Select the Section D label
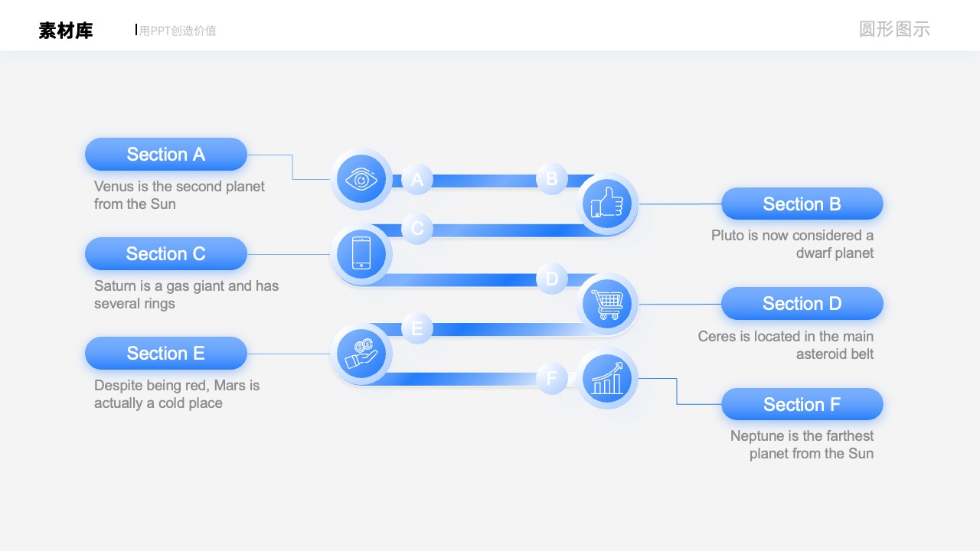 (802, 304)
